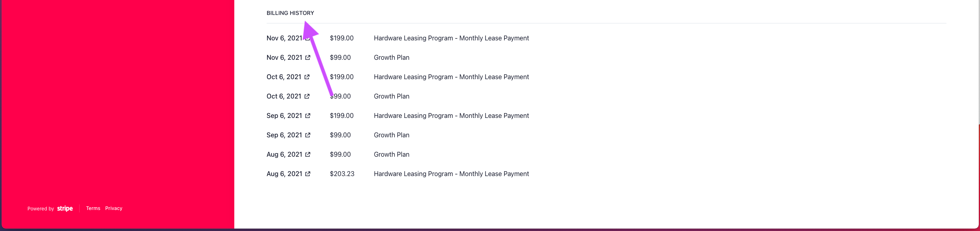
Task: Open Aug 6, 2021 Growth Plan invoice date
Action: [x=284, y=154]
